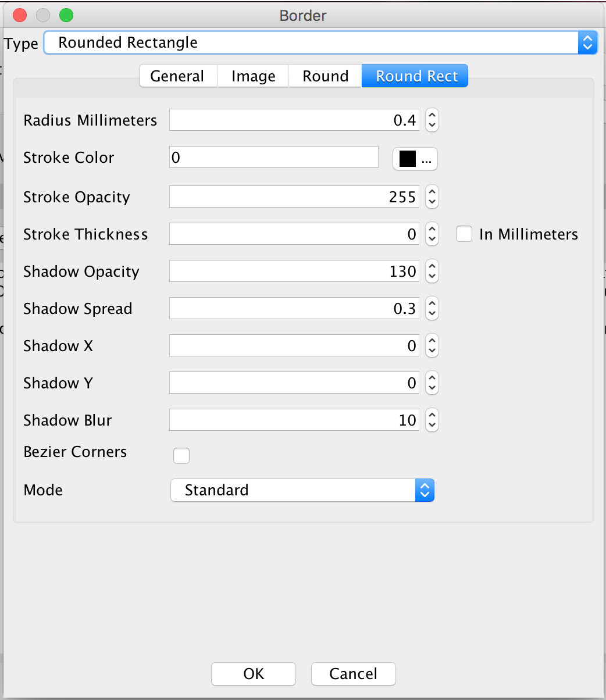Toggle the Bezier Corners option on
Image resolution: width=606 pixels, height=700 pixels.
point(181,456)
